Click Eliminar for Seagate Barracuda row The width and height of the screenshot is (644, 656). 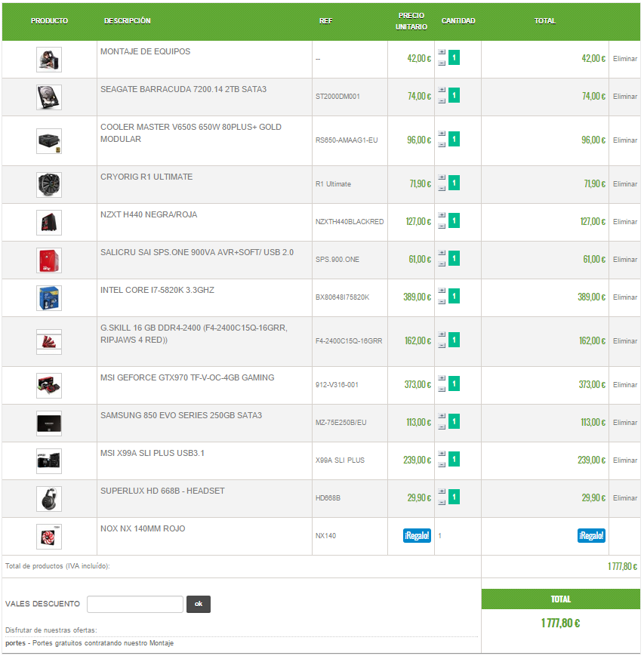[x=625, y=96]
